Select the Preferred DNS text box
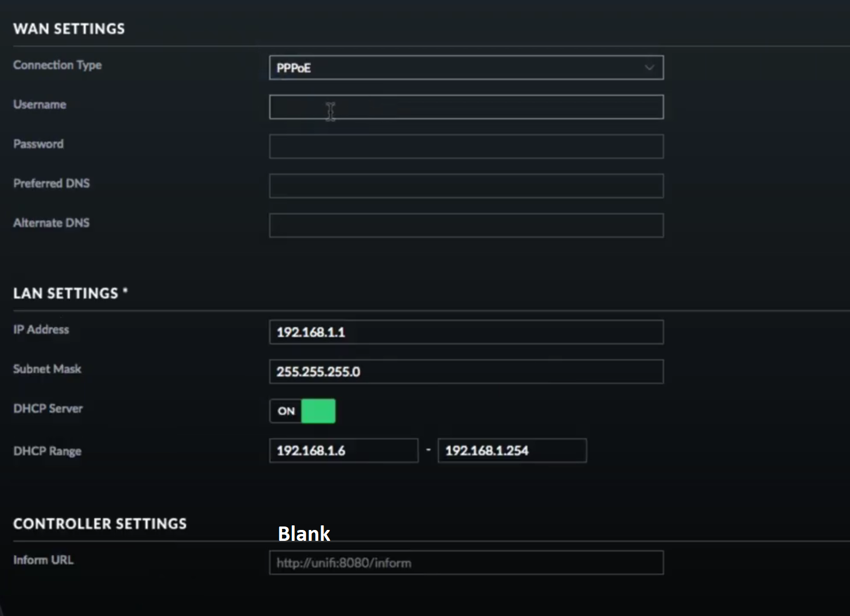The width and height of the screenshot is (850, 616). click(x=466, y=186)
